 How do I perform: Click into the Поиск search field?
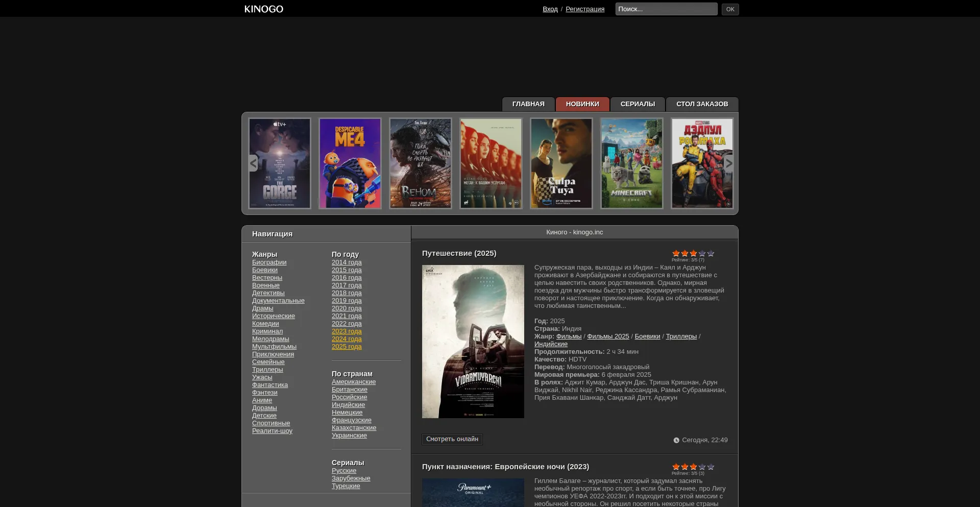pos(666,9)
